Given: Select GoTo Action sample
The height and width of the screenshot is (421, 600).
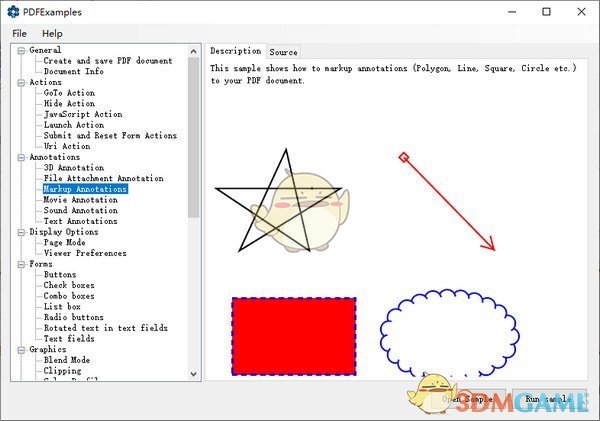Looking at the screenshot, I should click(69, 93).
